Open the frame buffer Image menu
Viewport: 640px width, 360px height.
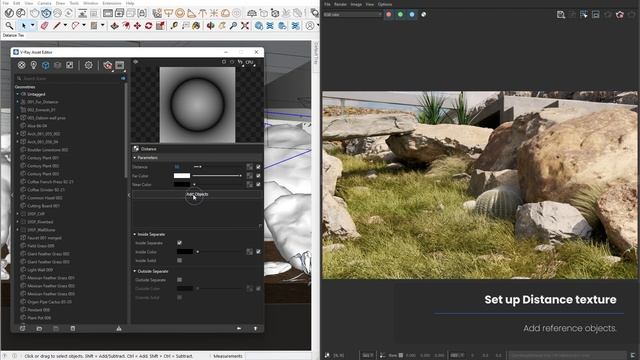pyautogui.click(x=356, y=4)
